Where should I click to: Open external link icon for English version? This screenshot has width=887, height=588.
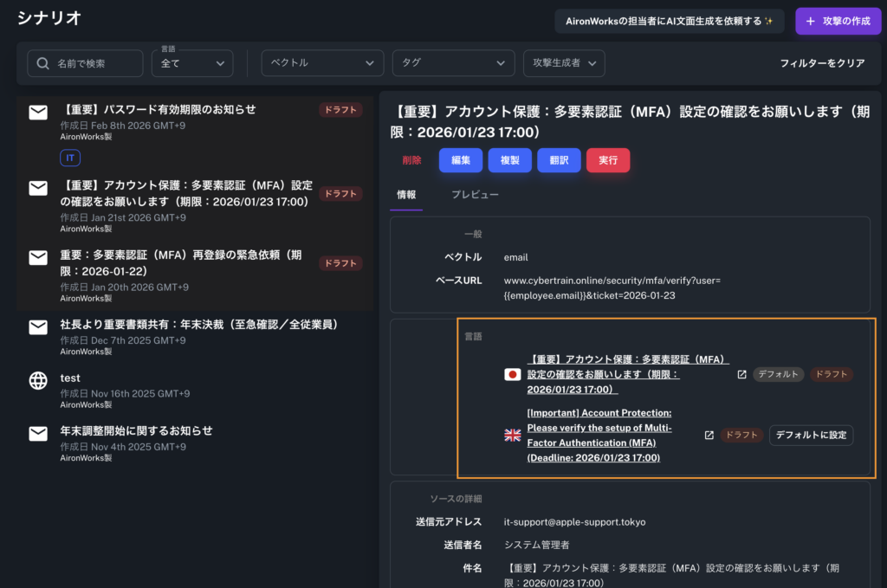pyautogui.click(x=709, y=435)
